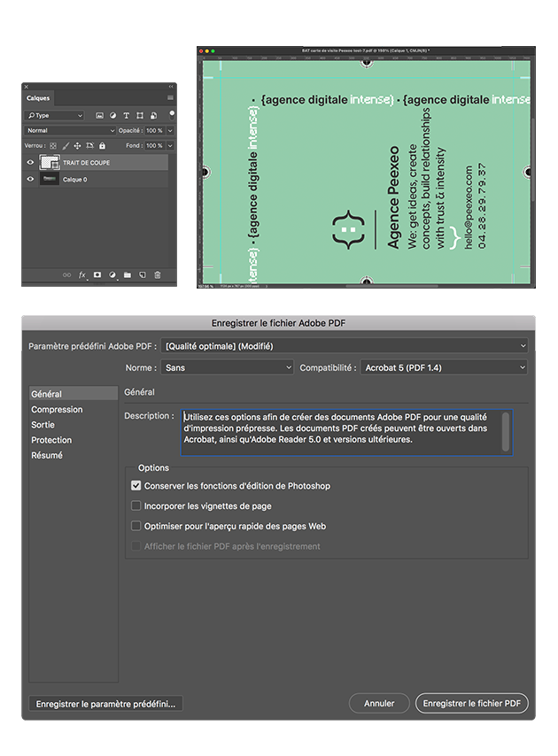Hide the Calque 0 layer
558x756 pixels.
[30, 180]
